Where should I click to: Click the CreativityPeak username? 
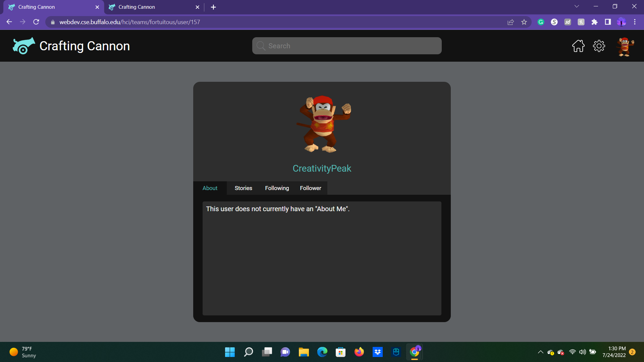click(x=322, y=168)
